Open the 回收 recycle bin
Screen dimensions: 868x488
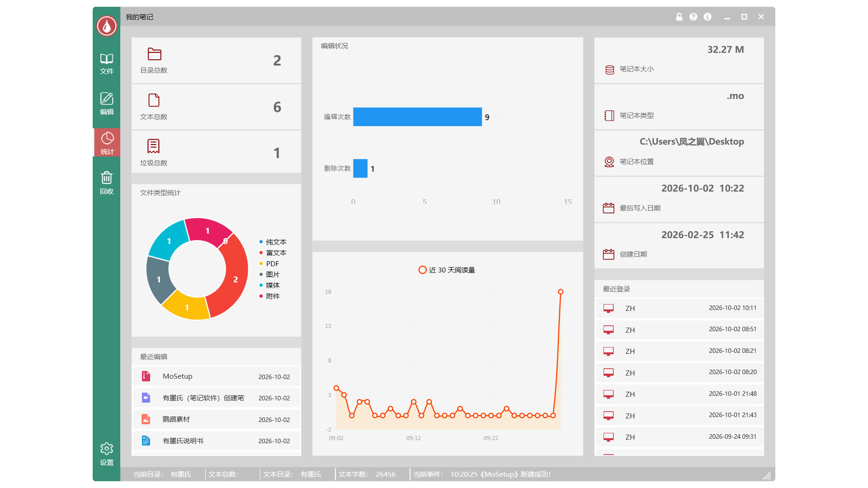(107, 183)
